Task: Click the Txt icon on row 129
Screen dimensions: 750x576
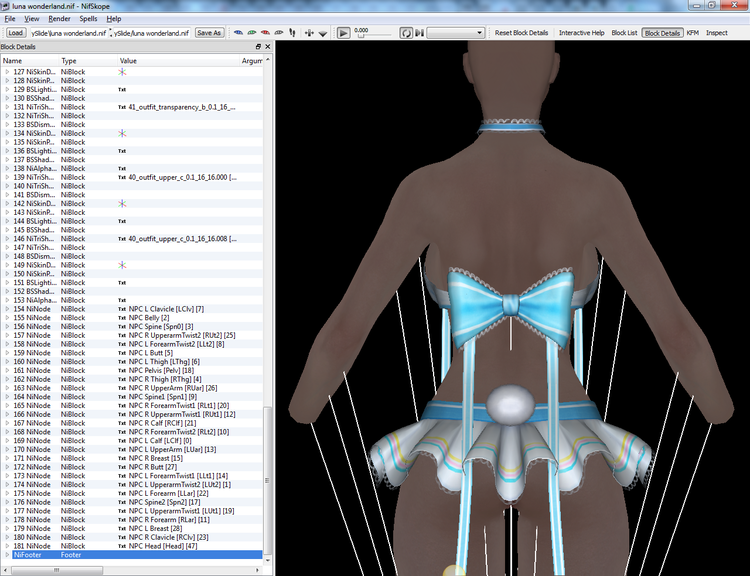Action: point(122,89)
